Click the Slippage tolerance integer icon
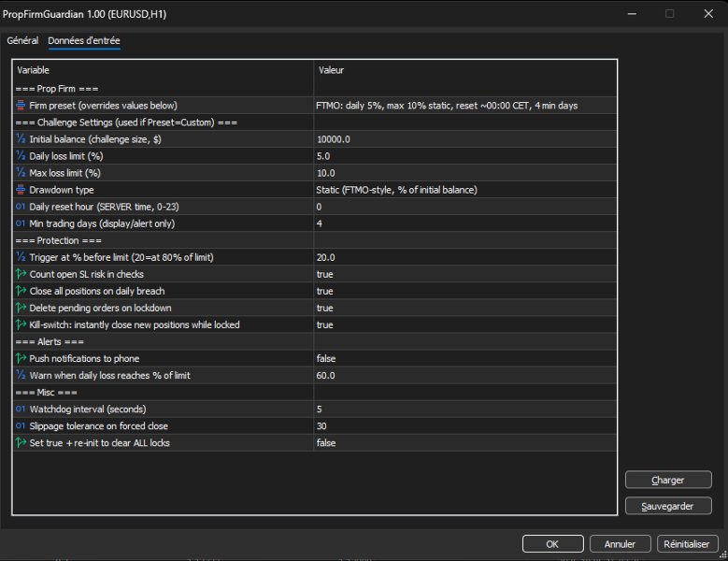Image resolution: width=728 pixels, height=561 pixels. [21, 425]
